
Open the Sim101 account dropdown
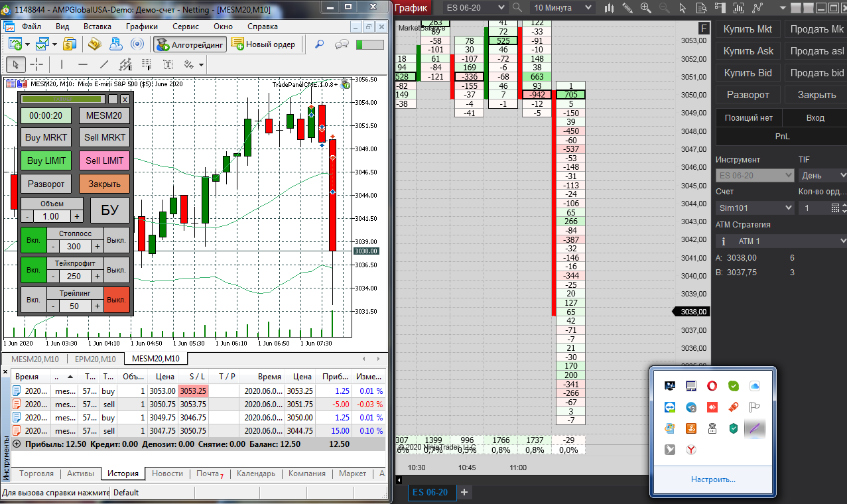(755, 208)
